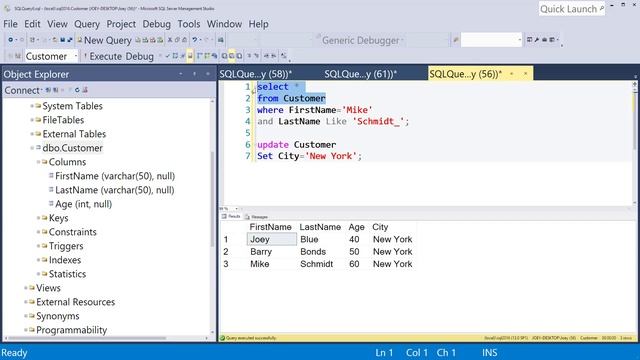This screenshot has height=360, width=640.
Task: Click the Increase Indent icon
Action: tap(273, 56)
